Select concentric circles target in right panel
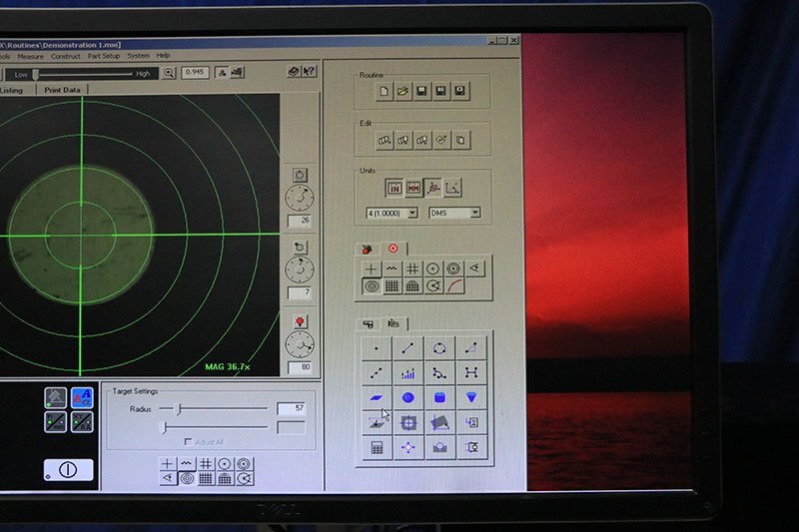 [x=372, y=286]
